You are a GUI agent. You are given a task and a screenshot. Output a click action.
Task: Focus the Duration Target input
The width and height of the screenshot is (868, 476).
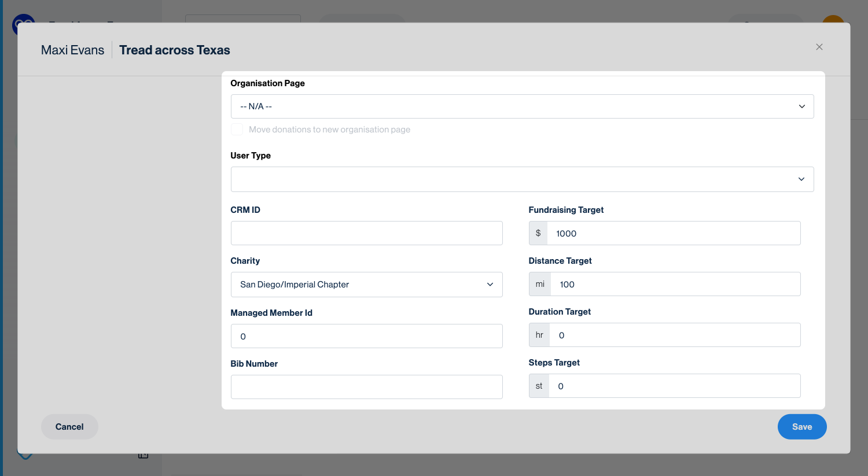674,335
